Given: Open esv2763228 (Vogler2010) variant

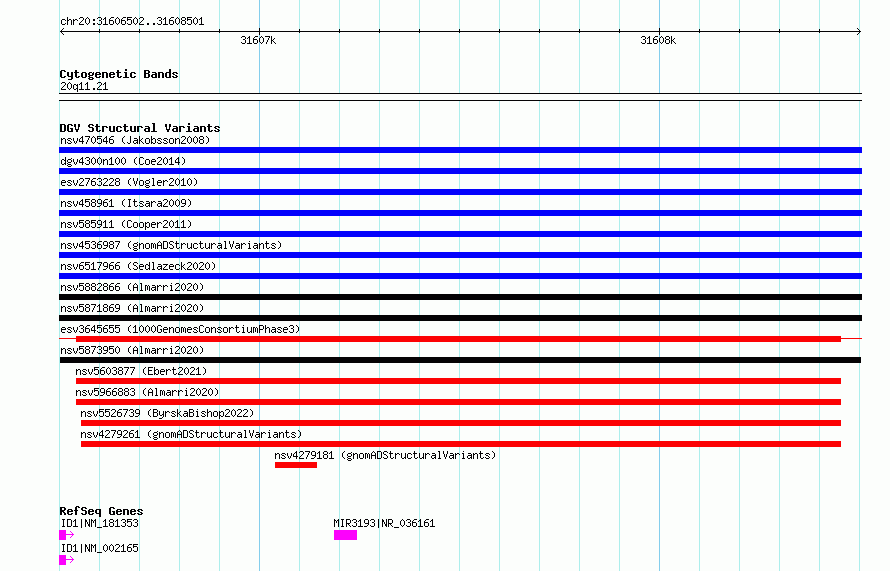Looking at the screenshot, I should (x=129, y=182).
